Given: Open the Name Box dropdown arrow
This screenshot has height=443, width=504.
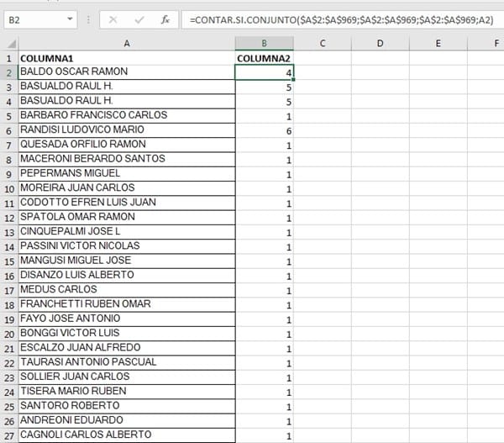Looking at the screenshot, I should (x=70, y=19).
